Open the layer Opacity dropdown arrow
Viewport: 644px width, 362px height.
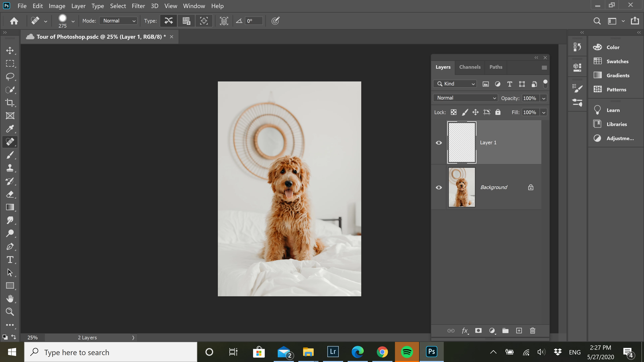pos(544,98)
